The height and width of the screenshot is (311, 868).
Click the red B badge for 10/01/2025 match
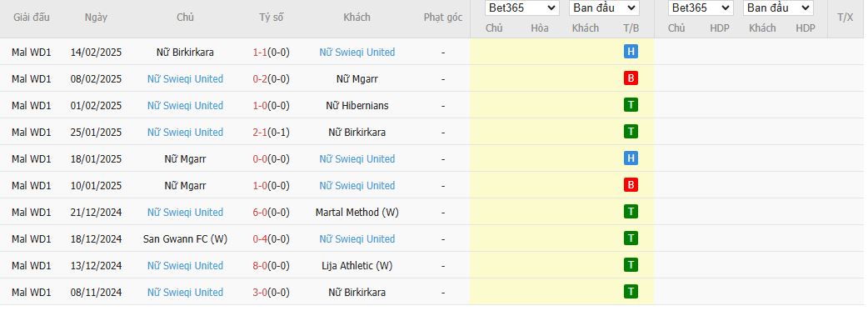[631, 185]
